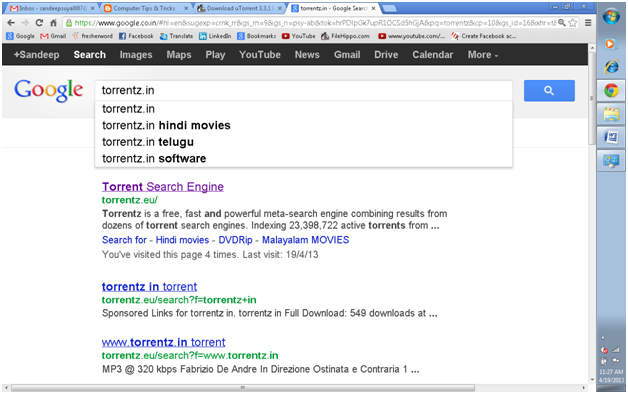Select Calendar in the Google bar

click(x=433, y=55)
